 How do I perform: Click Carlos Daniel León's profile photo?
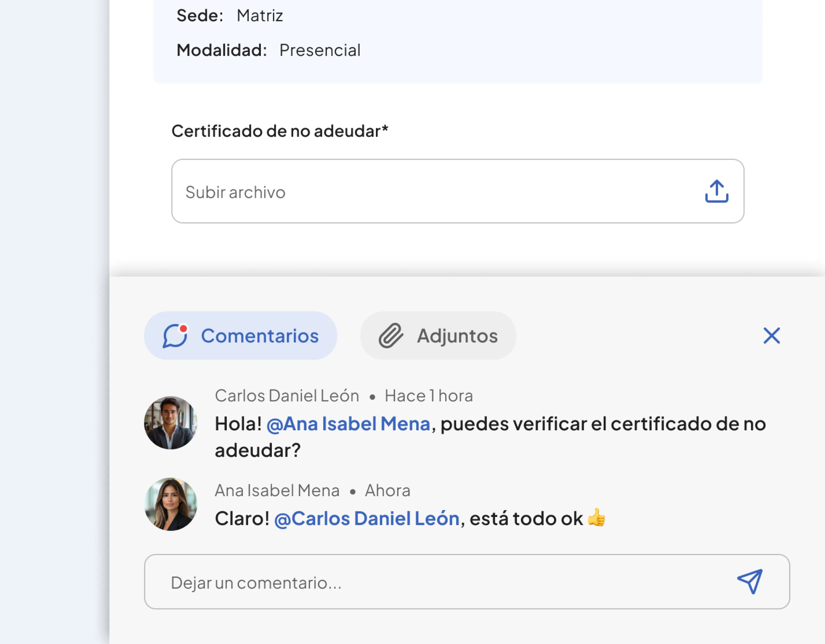[171, 422]
